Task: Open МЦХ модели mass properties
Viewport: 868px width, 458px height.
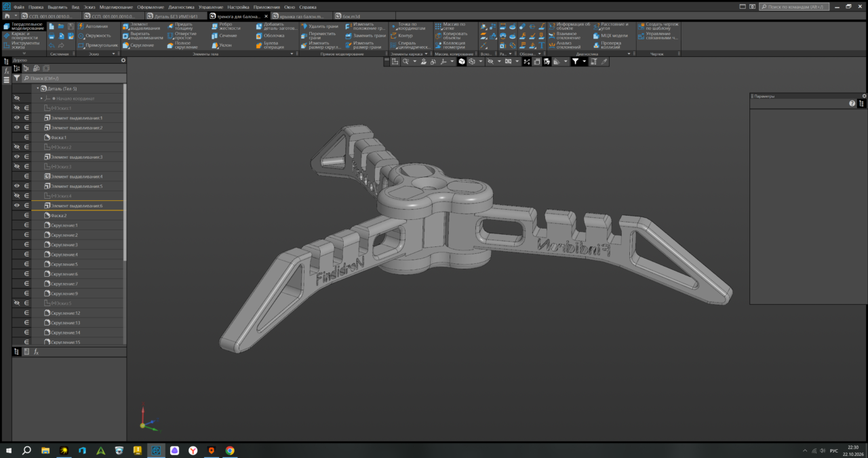Action: point(610,35)
